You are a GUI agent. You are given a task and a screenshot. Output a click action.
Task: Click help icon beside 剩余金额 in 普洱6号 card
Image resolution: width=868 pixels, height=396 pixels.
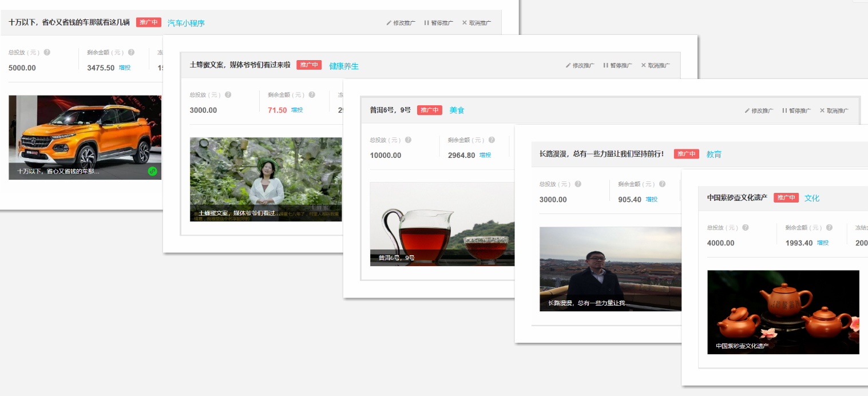tap(492, 140)
